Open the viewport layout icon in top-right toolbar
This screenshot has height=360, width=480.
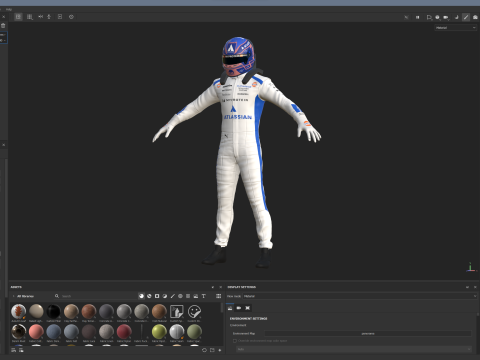[429, 17]
